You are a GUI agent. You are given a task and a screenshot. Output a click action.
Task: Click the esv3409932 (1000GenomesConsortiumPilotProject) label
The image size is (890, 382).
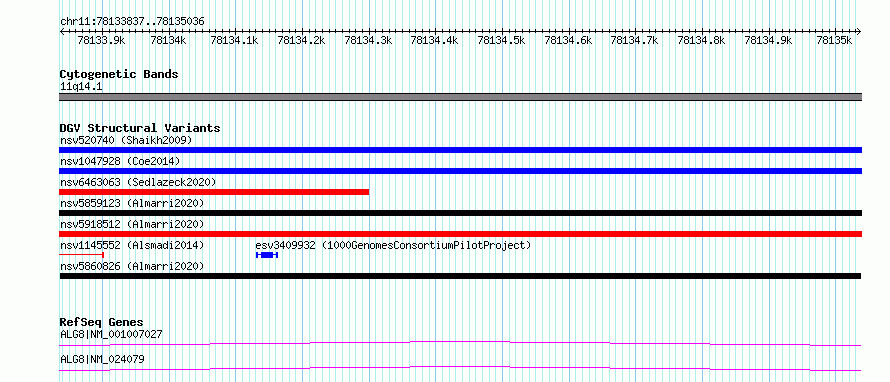pos(393,245)
